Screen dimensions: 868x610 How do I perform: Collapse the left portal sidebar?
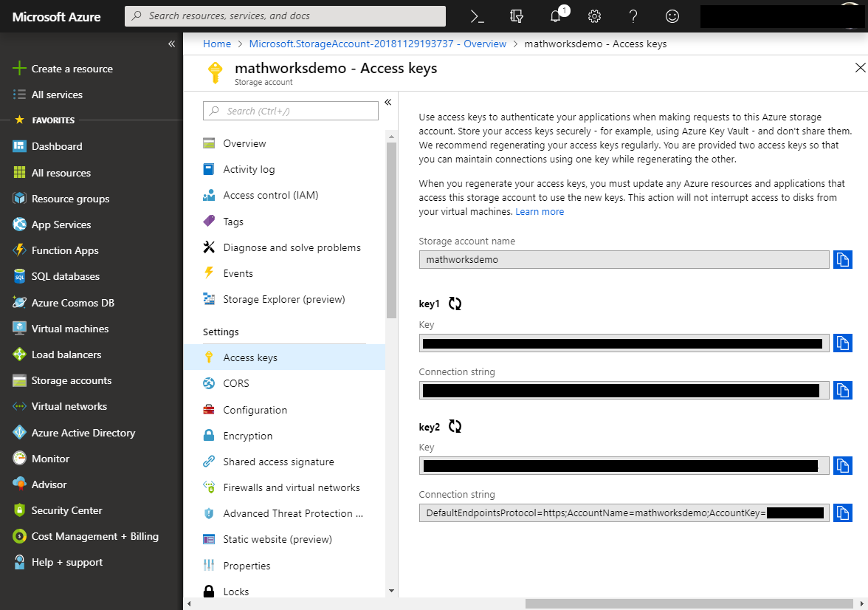click(171, 44)
